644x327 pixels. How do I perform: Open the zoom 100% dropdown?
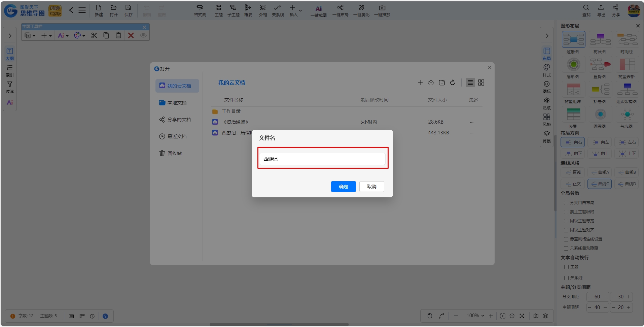click(475, 316)
